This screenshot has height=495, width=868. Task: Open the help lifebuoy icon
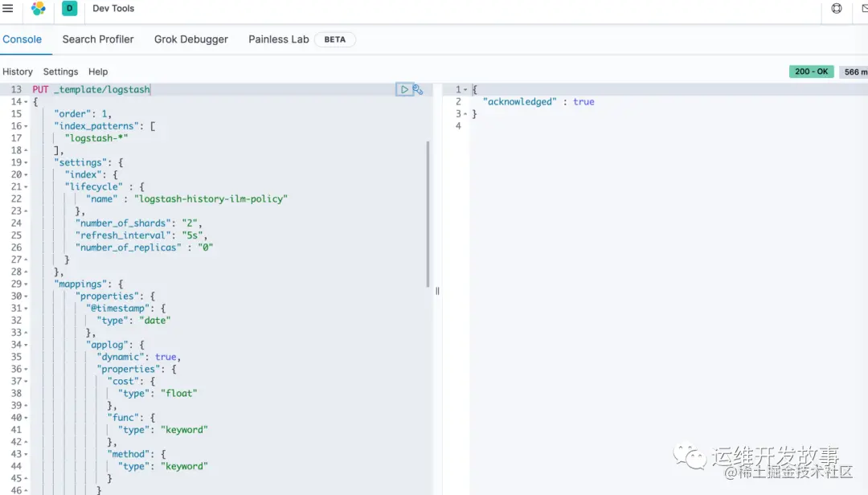[x=837, y=8]
